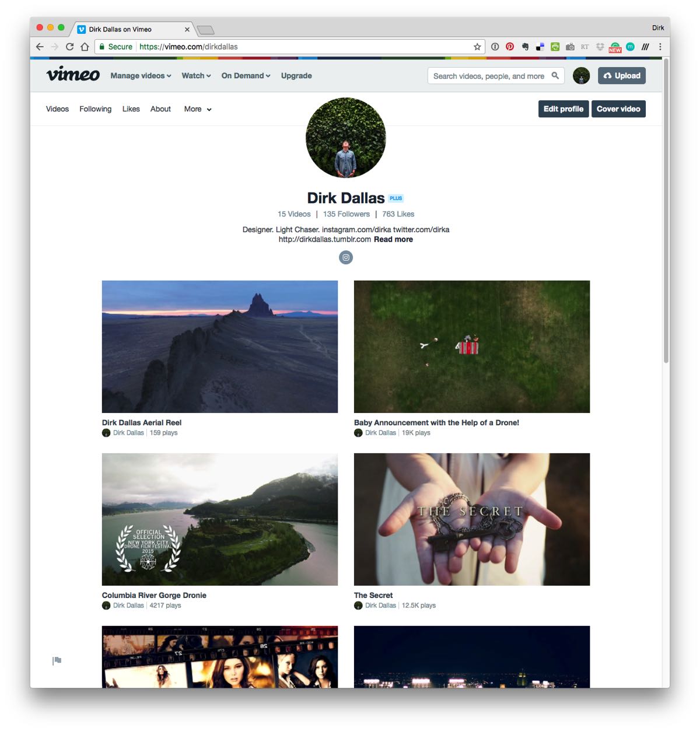
Task: Open the Likes profile tab
Action: 131,109
